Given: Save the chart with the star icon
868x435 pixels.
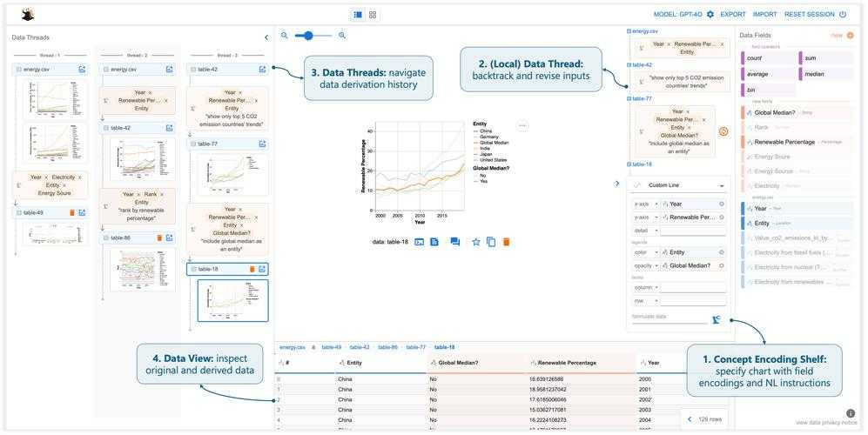Looking at the screenshot, I should [x=475, y=242].
